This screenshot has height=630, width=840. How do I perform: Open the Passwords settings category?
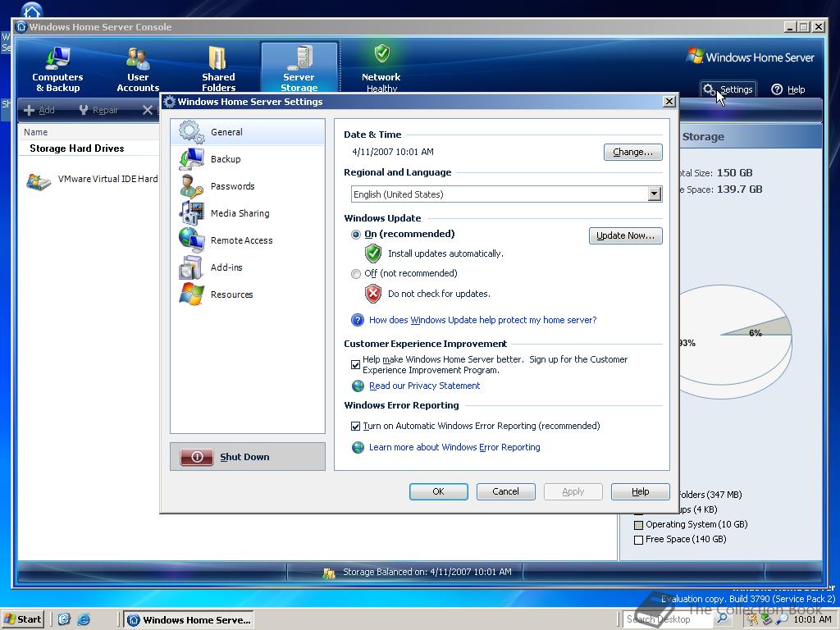click(x=248, y=186)
